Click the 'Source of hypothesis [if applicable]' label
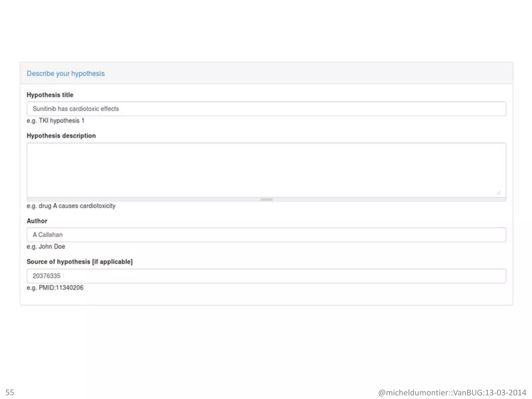Image resolution: width=532 pixels, height=399 pixels. (x=79, y=262)
